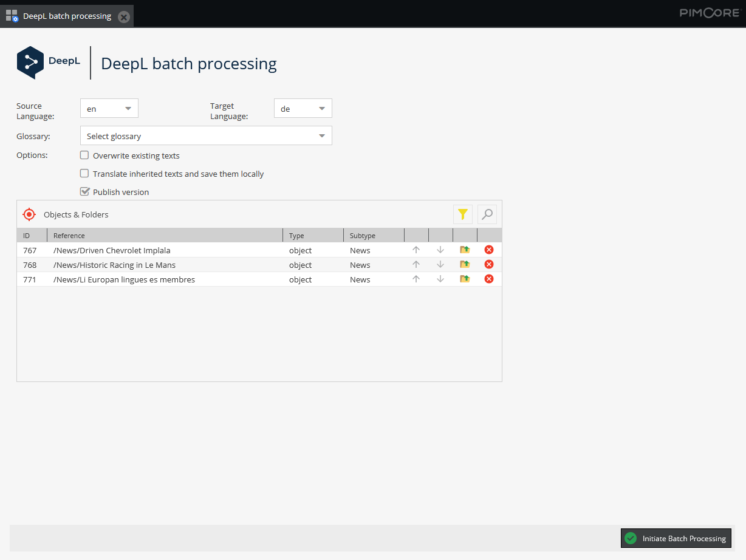This screenshot has width=746, height=560.
Task: Sort by the Type column header
Action: tap(313, 235)
